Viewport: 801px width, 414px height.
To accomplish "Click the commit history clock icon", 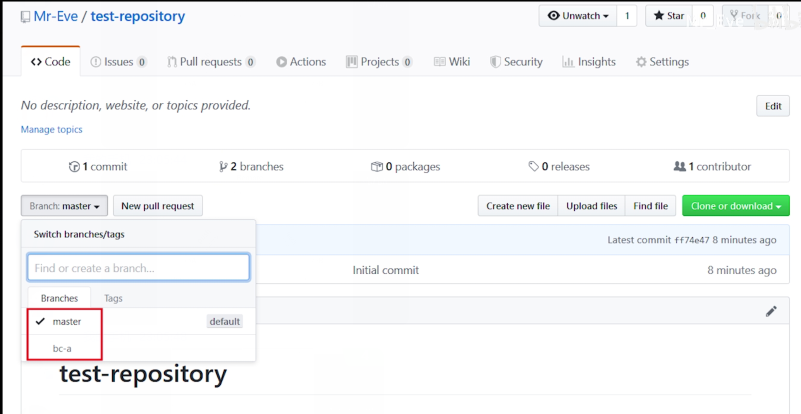I will [x=74, y=167].
